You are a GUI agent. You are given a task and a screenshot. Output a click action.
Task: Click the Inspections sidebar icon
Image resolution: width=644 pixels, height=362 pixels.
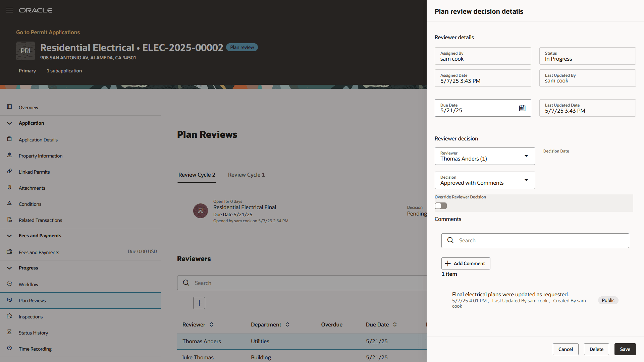pos(9,316)
